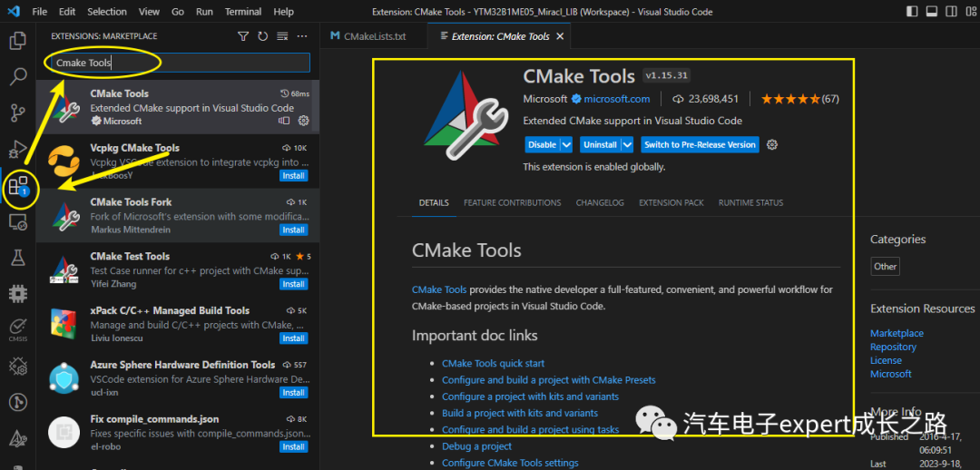
Task: Refresh the extensions list
Action: [x=262, y=36]
